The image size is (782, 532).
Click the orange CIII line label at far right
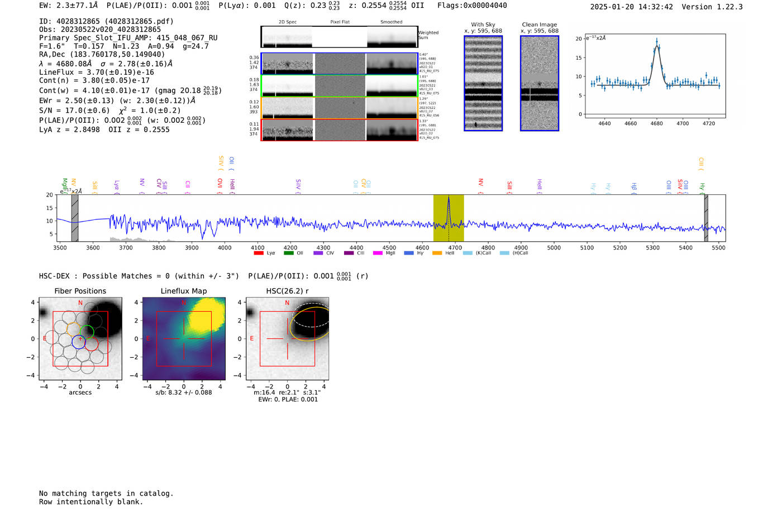pos(701,163)
